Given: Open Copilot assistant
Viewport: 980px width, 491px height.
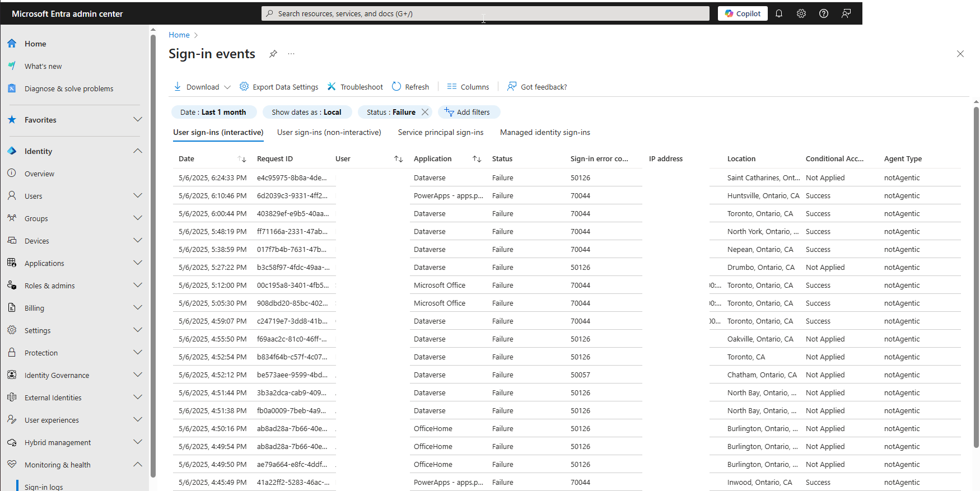Looking at the screenshot, I should 743,13.
